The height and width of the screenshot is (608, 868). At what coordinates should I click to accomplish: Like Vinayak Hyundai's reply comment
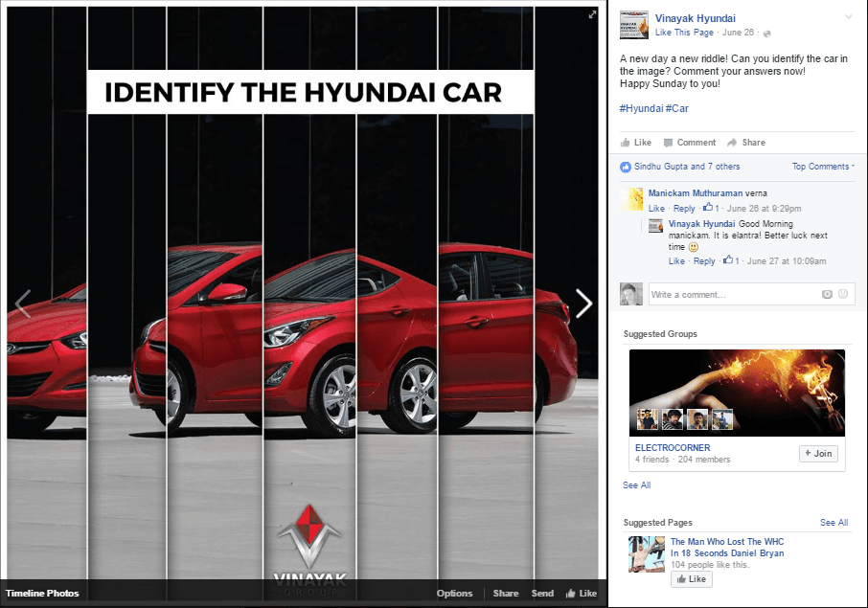[x=676, y=261]
